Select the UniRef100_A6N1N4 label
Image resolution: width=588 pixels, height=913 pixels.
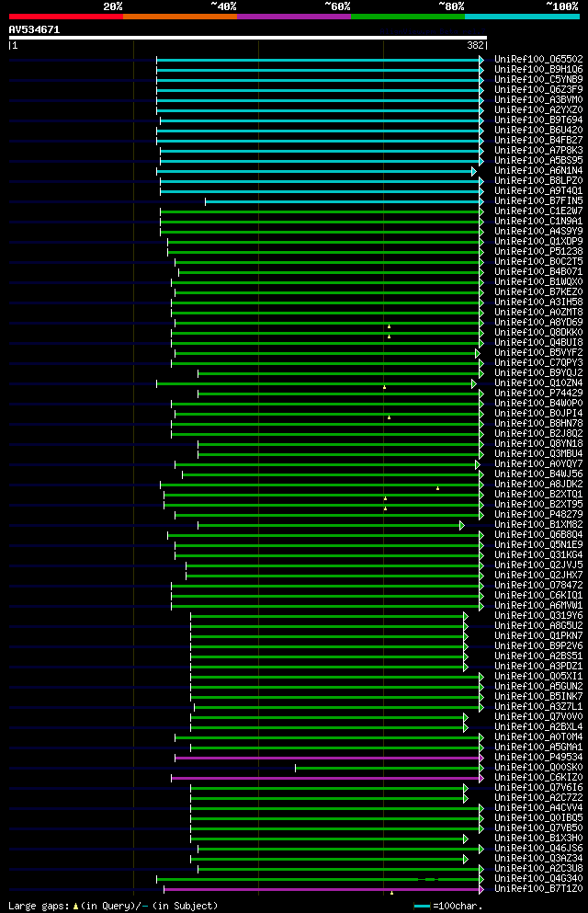[x=538, y=171]
